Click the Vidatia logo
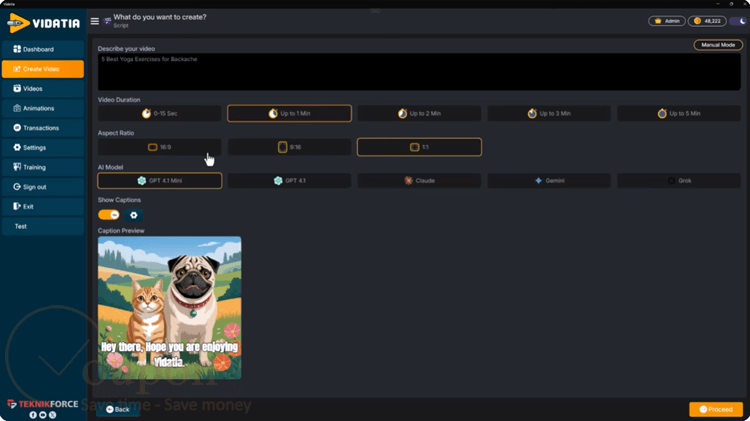The image size is (750, 421). point(44,22)
